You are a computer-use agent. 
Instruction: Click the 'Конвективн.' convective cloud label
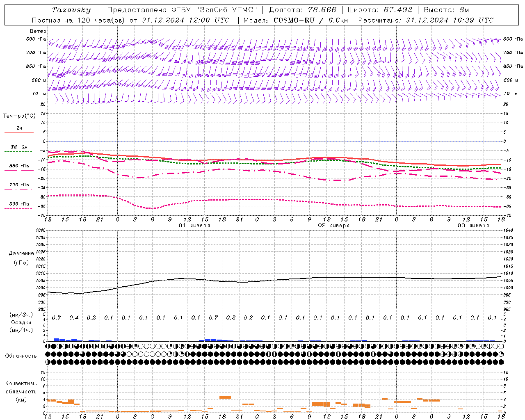(21, 383)
